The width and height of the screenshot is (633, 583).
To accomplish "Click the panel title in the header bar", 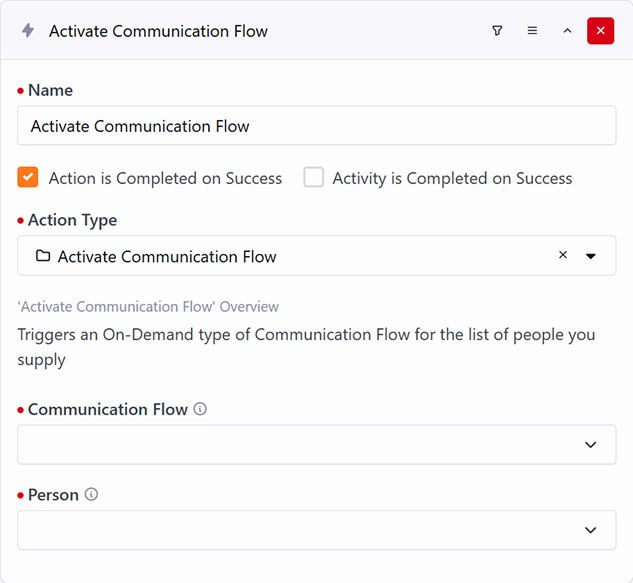I will [158, 31].
